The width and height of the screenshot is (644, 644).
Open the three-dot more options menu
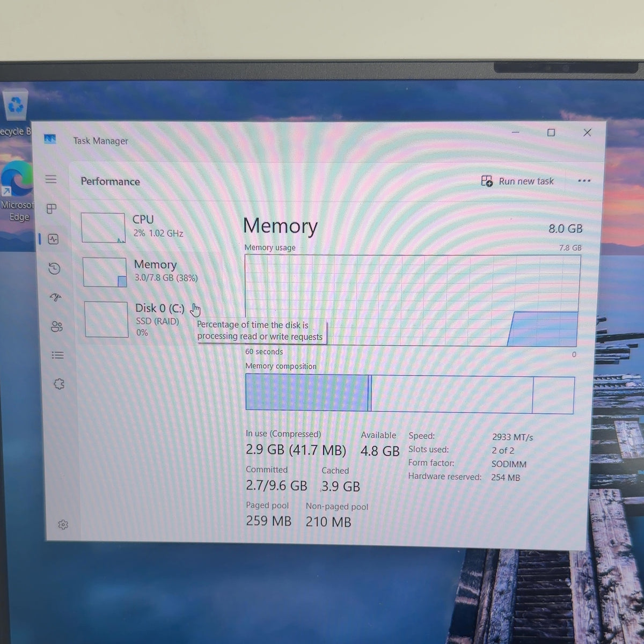point(584,181)
